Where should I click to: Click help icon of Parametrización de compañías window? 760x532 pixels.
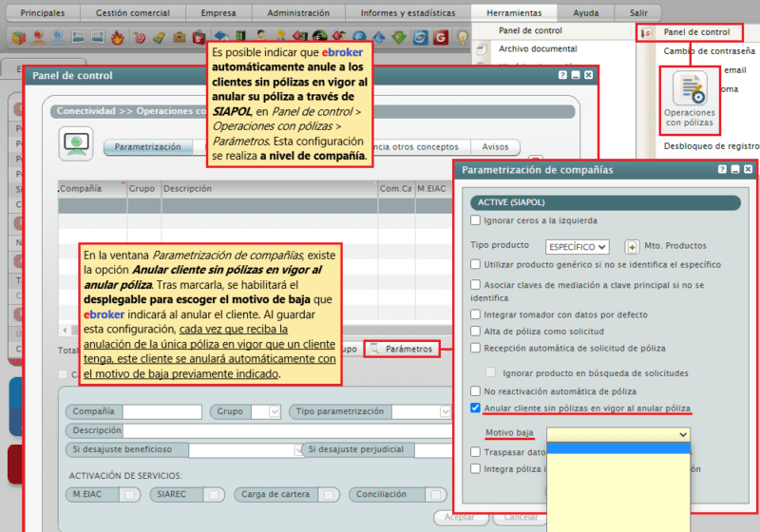tap(722, 169)
